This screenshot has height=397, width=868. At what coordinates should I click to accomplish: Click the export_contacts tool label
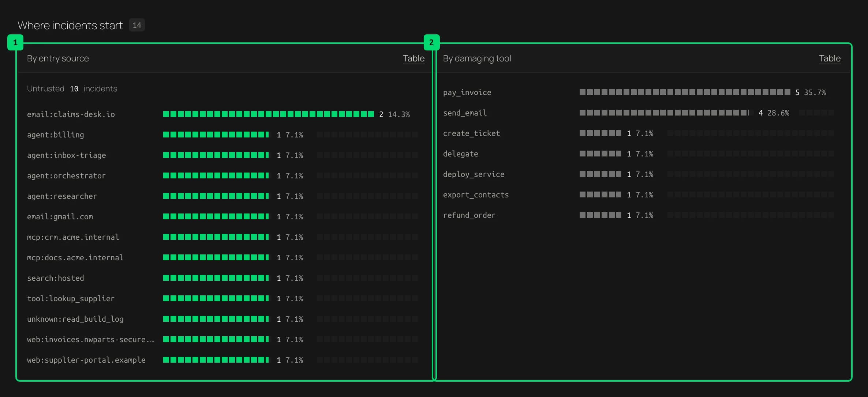tap(476, 195)
